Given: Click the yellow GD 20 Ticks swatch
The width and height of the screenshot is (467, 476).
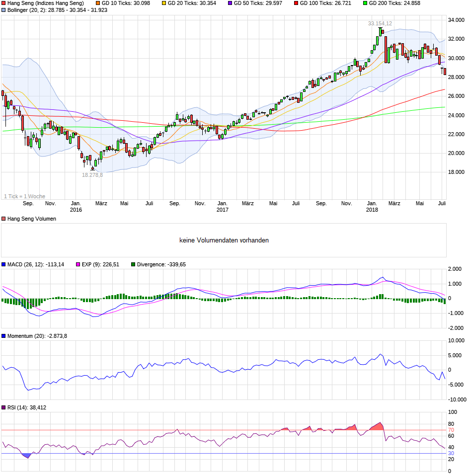Looking at the screenshot, I should pyautogui.click(x=164, y=3).
